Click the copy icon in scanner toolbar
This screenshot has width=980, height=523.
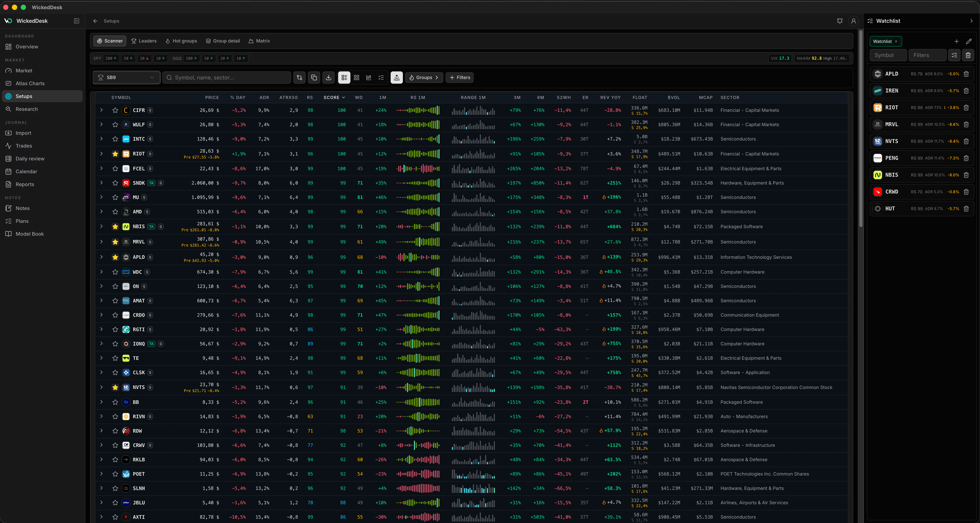(314, 78)
